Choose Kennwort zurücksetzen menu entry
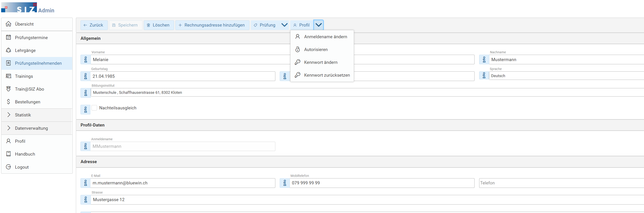 tap(322, 75)
